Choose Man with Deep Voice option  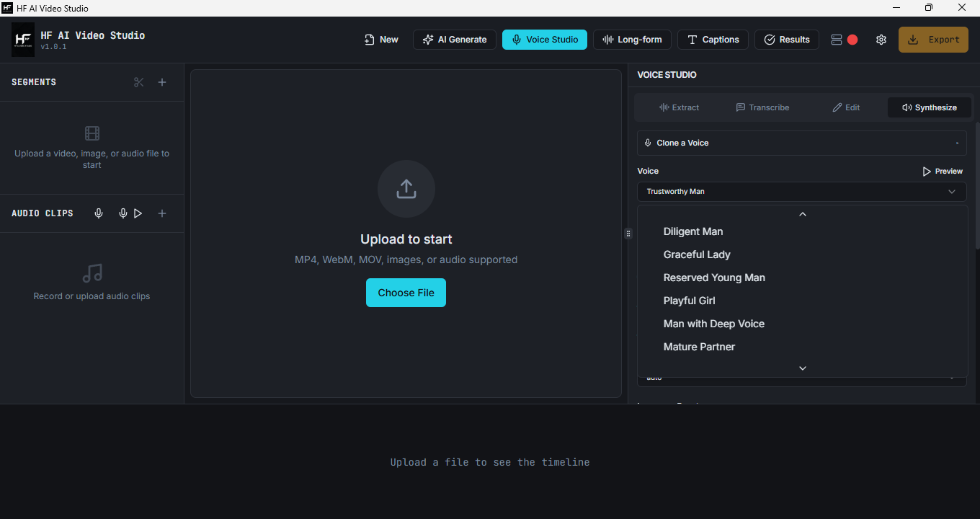click(802, 324)
